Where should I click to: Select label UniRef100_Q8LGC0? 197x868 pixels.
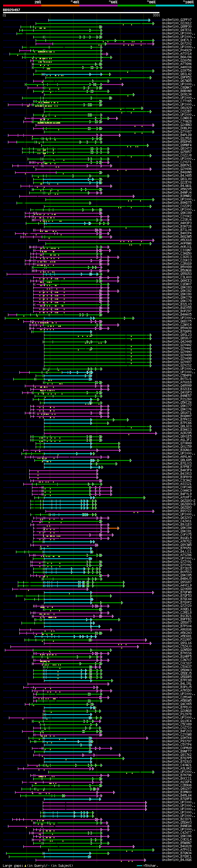point(176,426)
